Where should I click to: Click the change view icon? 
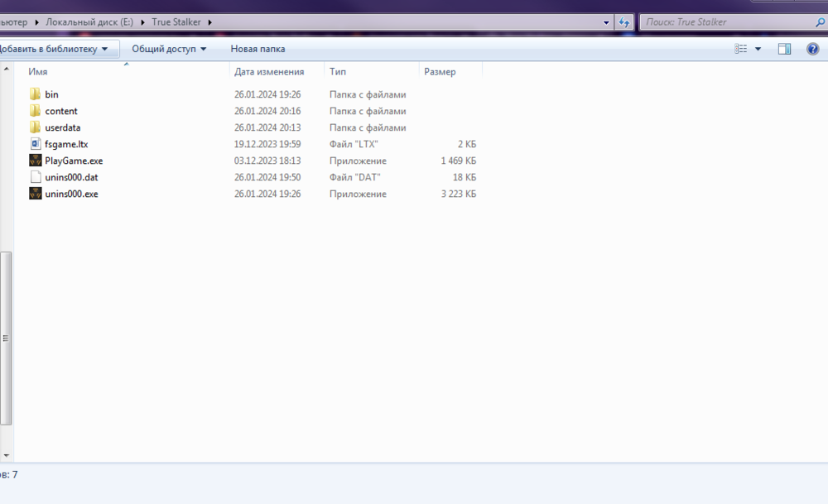(x=741, y=49)
